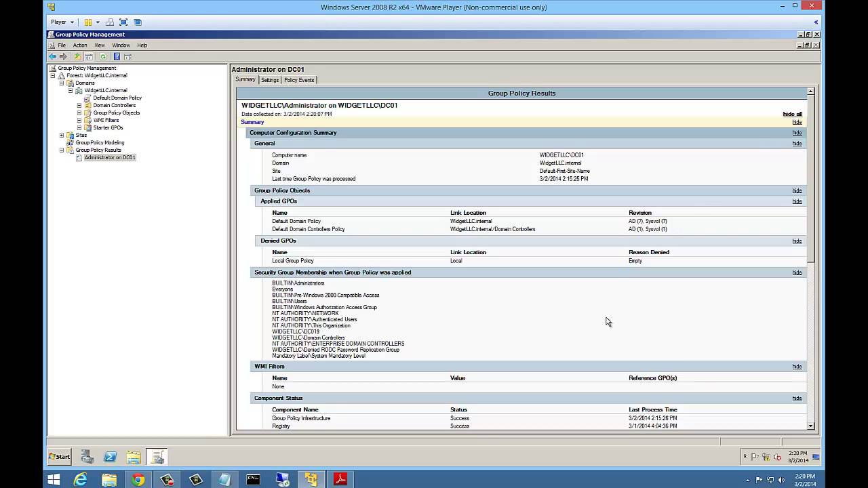Click the 'hide all' link
This screenshot has height=488, width=868.
pos(792,114)
